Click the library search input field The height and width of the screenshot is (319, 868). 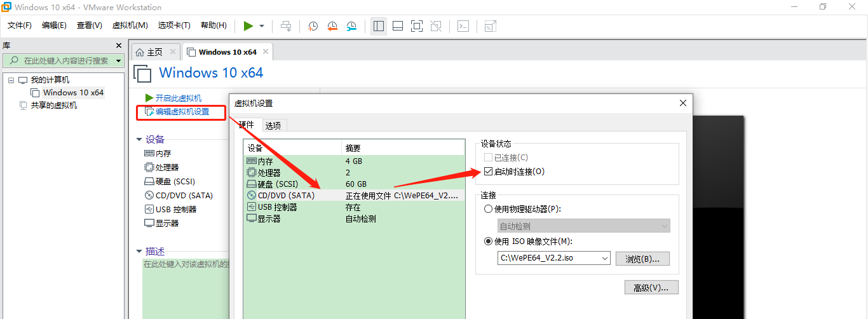62,61
